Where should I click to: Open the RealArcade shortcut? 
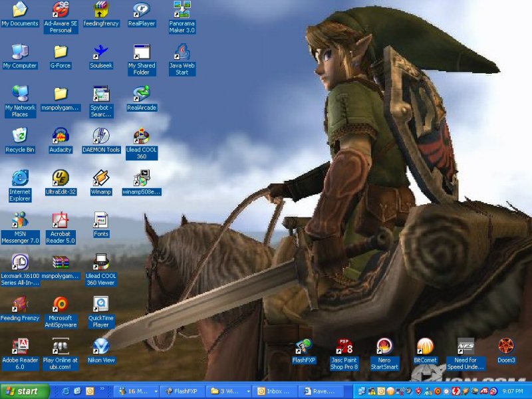click(x=142, y=98)
